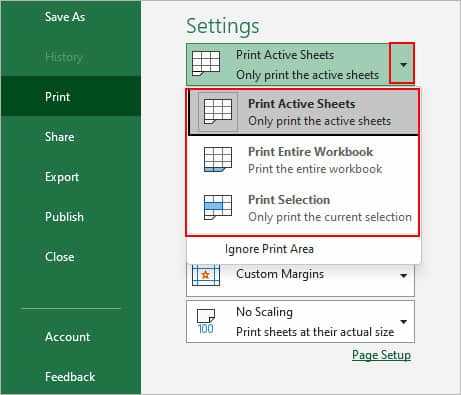Open the Publish page

(64, 217)
